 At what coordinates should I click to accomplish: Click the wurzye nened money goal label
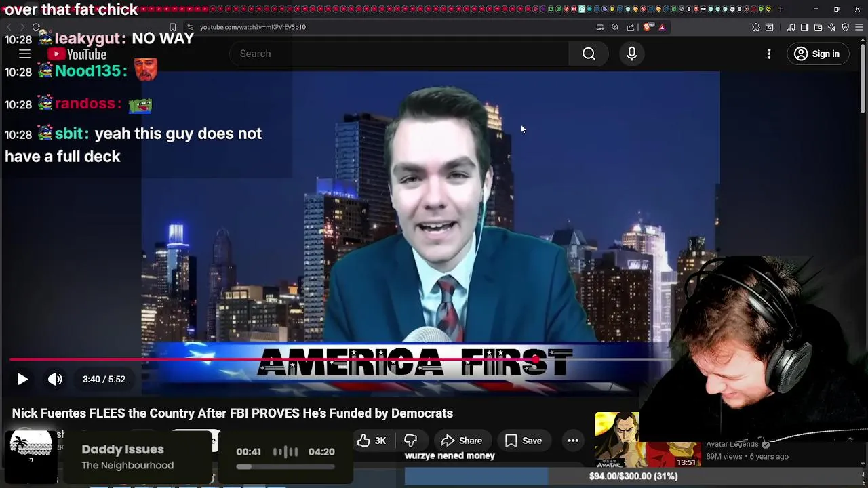coord(450,456)
